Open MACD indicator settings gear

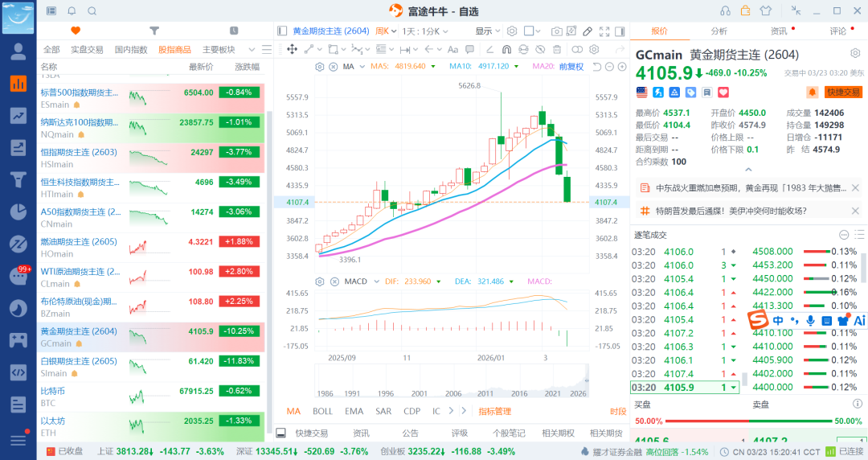(319, 281)
